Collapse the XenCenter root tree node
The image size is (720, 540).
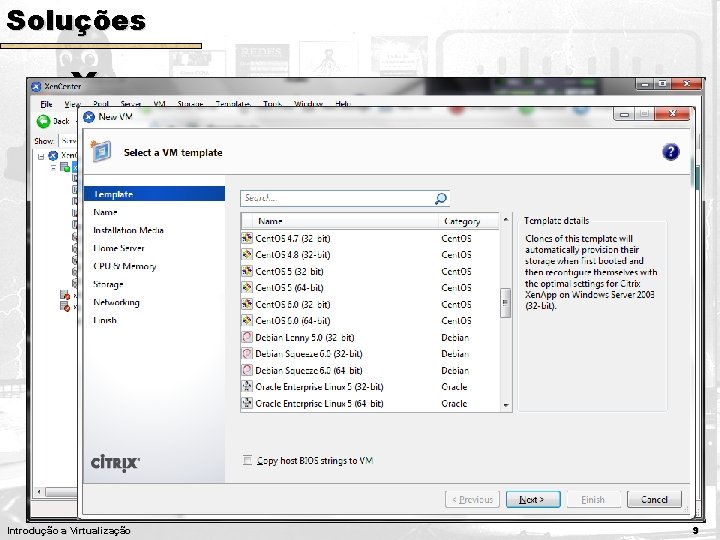pos(41,156)
